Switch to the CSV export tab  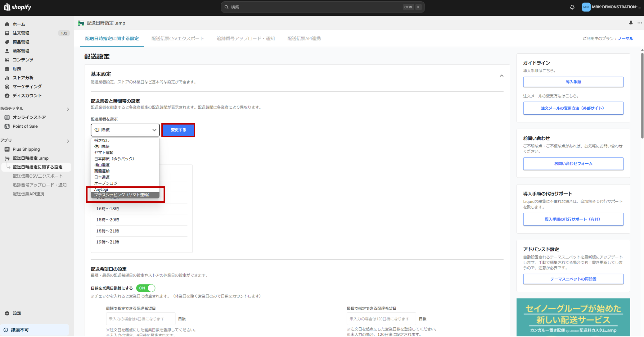178,39
